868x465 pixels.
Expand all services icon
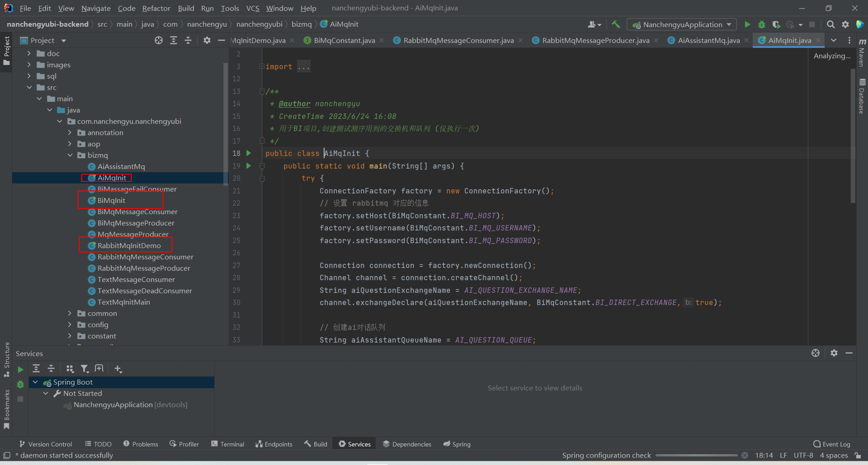tap(36, 369)
